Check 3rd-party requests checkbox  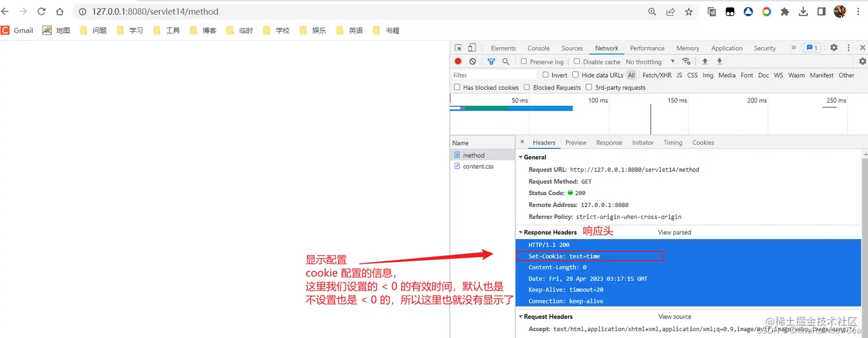coord(588,87)
